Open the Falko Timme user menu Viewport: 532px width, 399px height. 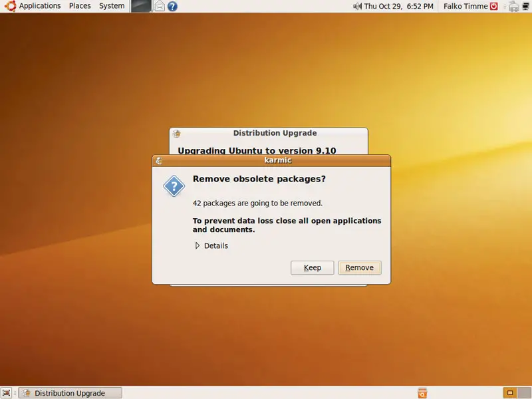(x=465, y=6)
